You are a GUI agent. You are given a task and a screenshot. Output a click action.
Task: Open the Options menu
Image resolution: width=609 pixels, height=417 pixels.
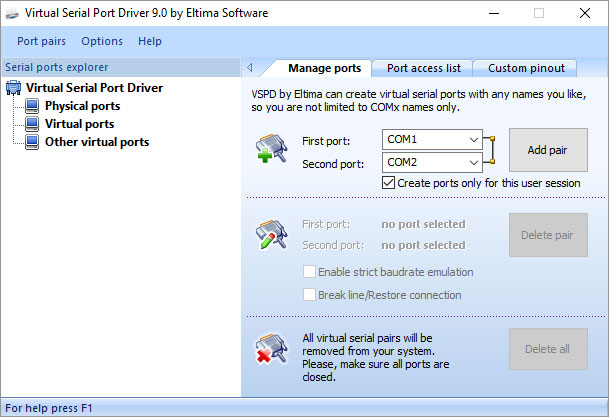click(102, 41)
